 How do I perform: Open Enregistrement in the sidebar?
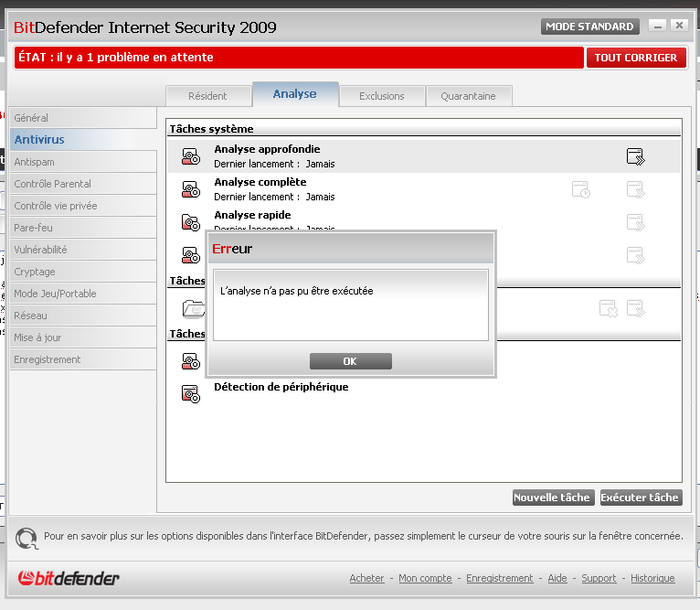pyautogui.click(x=83, y=359)
